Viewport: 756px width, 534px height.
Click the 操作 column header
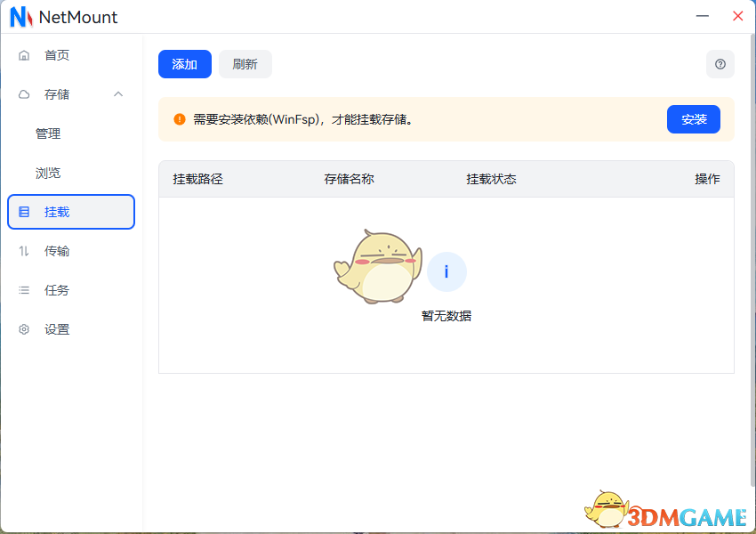click(707, 179)
